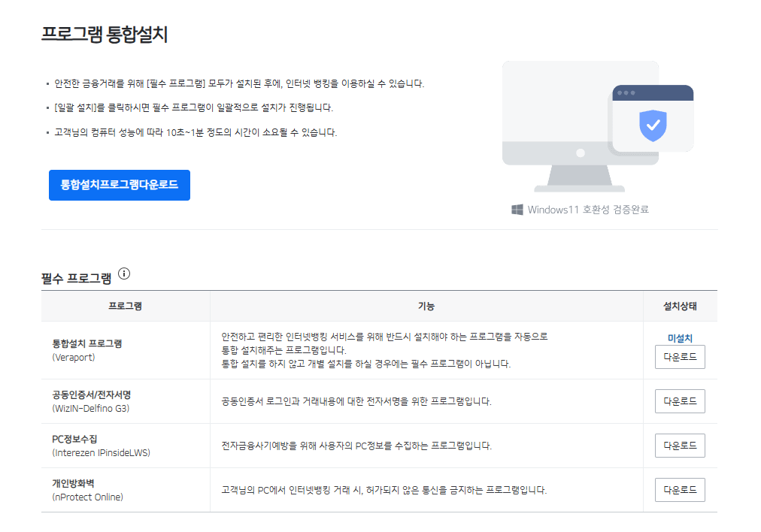Download the WizIN-Delfino G3 program
This screenshot has width=761, height=532.
pyautogui.click(x=679, y=401)
